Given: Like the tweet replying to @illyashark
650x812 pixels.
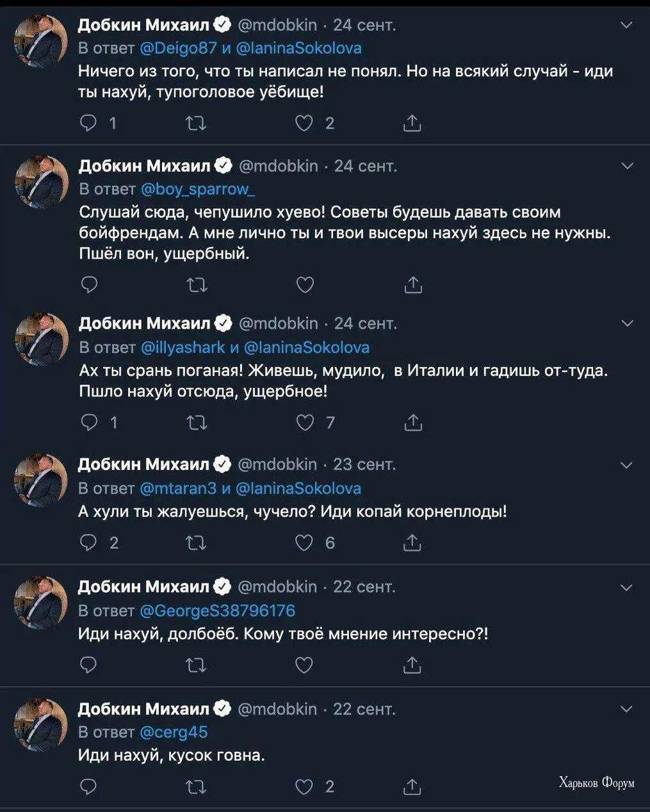Looking at the screenshot, I should (x=305, y=423).
